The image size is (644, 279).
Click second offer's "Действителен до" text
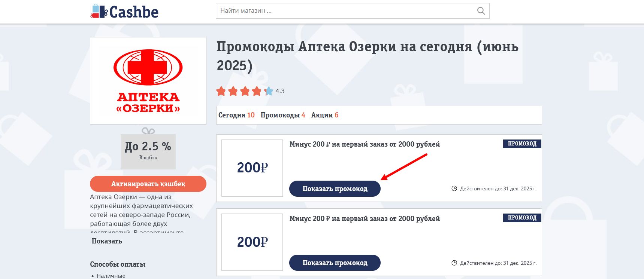498,263
